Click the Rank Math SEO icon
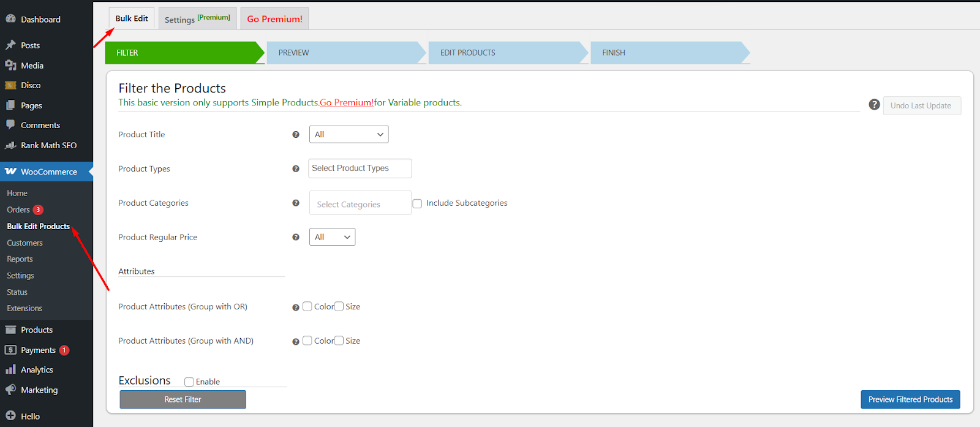Image resolution: width=980 pixels, height=427 pixels. click(x=10, y=145)
